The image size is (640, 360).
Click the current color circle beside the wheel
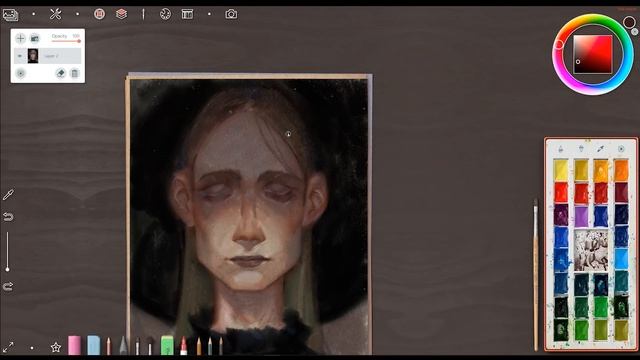click(629, 22)
